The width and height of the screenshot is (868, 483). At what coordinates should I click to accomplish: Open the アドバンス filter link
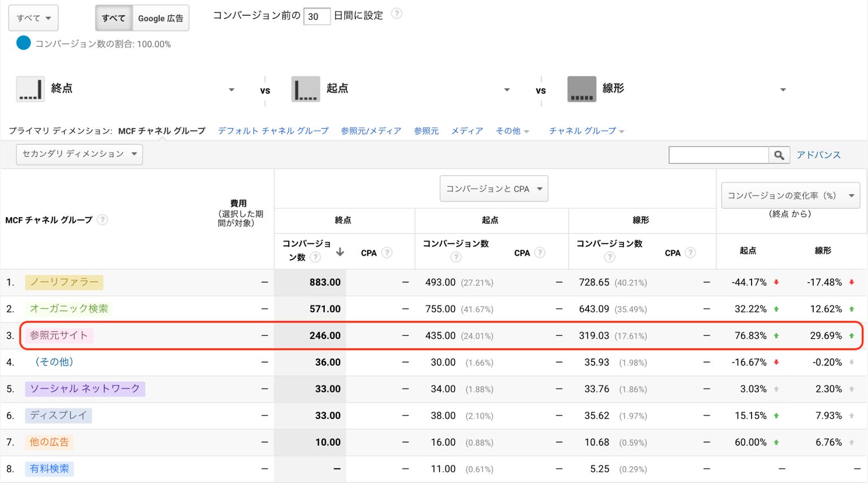818,155
